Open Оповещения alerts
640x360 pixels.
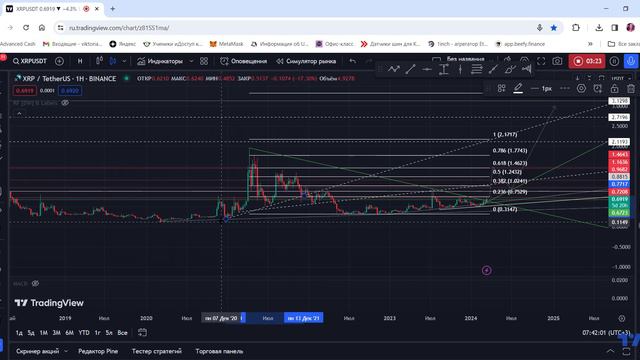[244, 61]
